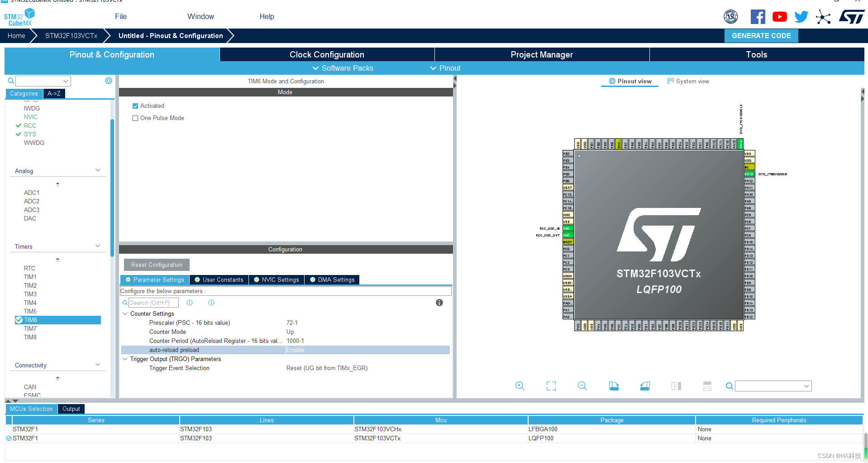
Task: Click the green PA13 pin on chip
Action: click(749, 174)
